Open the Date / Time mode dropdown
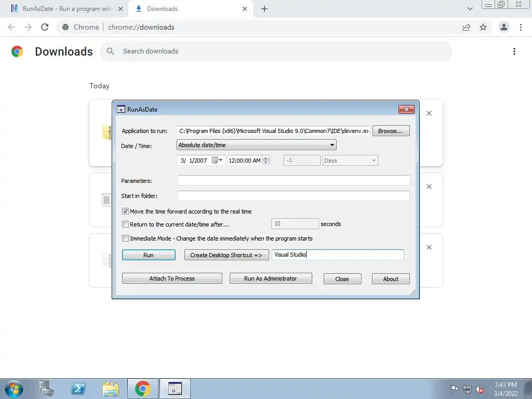Image resolution: width=532 pixels, height=399 pixels. pyautogui.click(x=257, y=145)
